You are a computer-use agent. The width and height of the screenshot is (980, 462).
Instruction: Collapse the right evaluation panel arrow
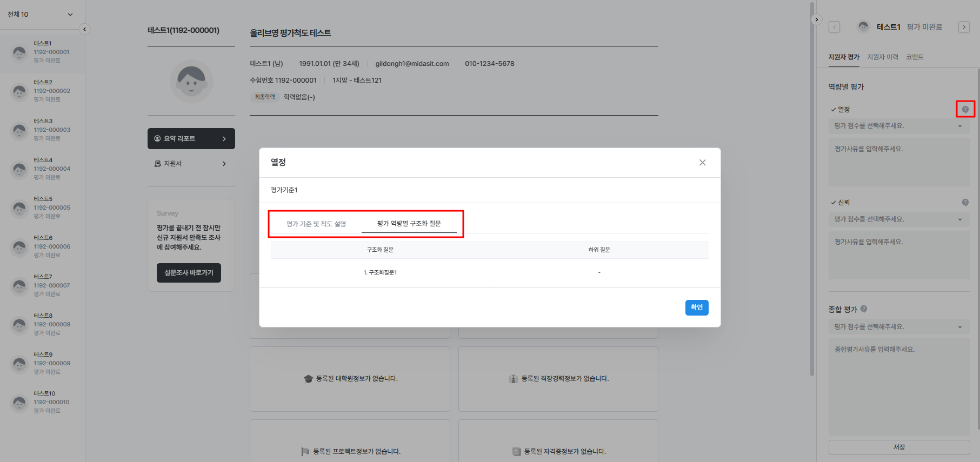coord(817,19)
